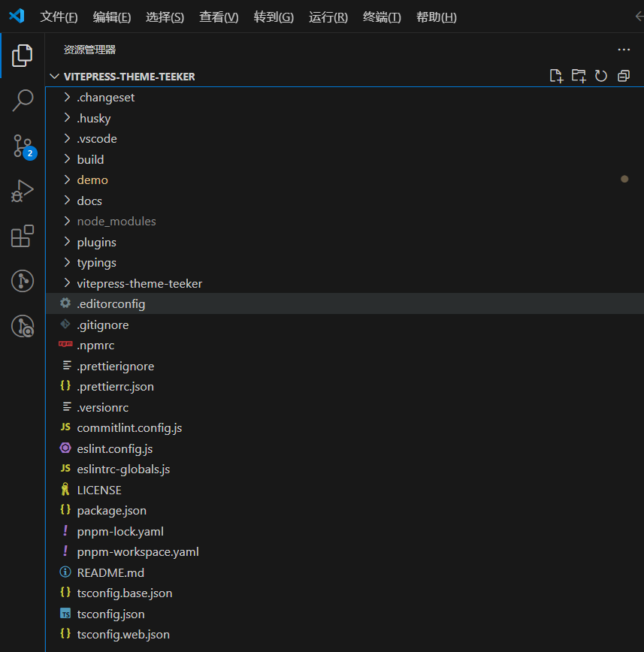Expand the vitepress-theme-teeker folder
Screen dimensions: 644x652
coord(67,282)
